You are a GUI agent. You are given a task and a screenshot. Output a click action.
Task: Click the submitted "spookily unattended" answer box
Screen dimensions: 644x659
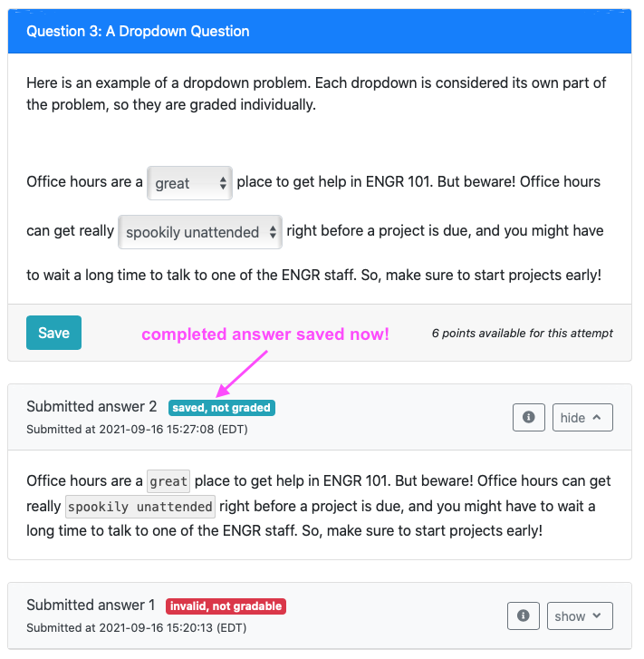pyautogui.click(x=140, y=507)
